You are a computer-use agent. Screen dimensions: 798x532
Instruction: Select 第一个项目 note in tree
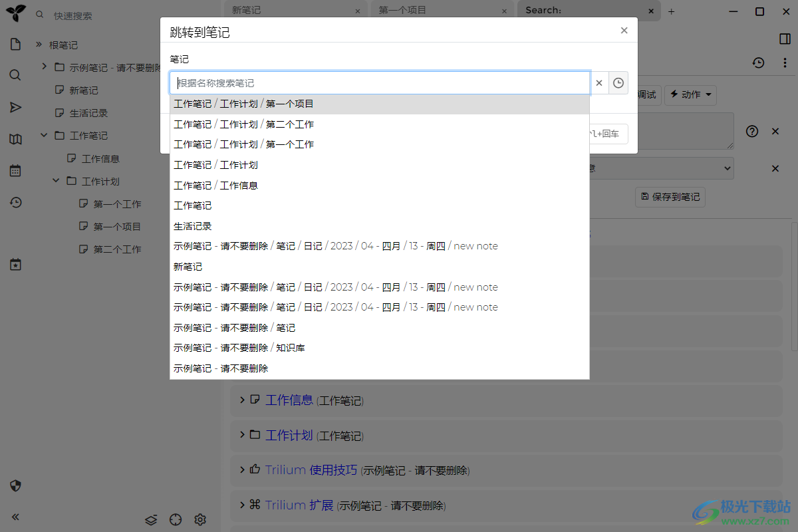pos(117,227)
